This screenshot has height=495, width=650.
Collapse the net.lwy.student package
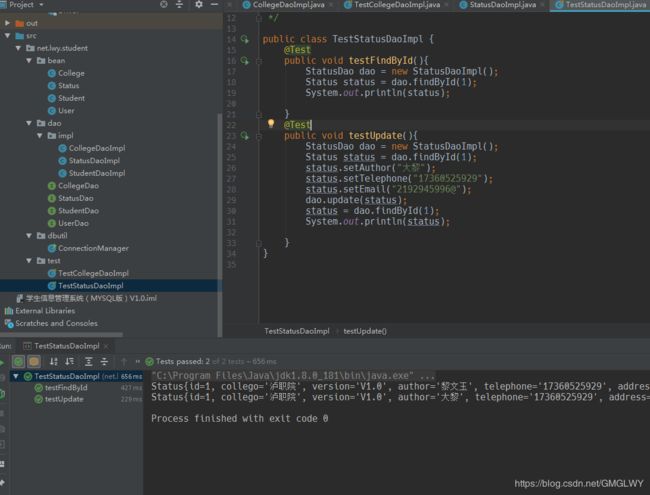[18, 48]
